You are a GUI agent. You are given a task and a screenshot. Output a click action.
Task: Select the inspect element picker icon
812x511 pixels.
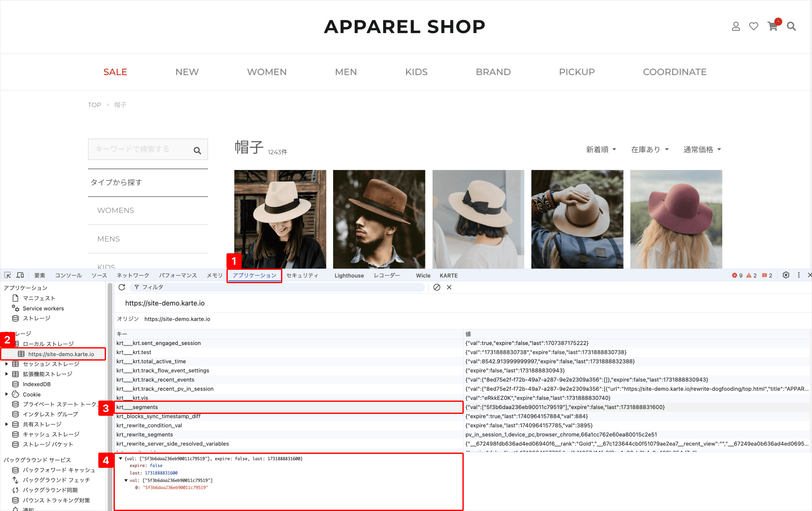[x=7, y=275]
